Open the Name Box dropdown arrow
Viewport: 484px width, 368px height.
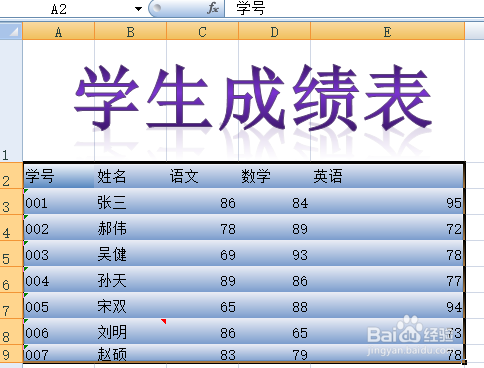click(138, 9)
